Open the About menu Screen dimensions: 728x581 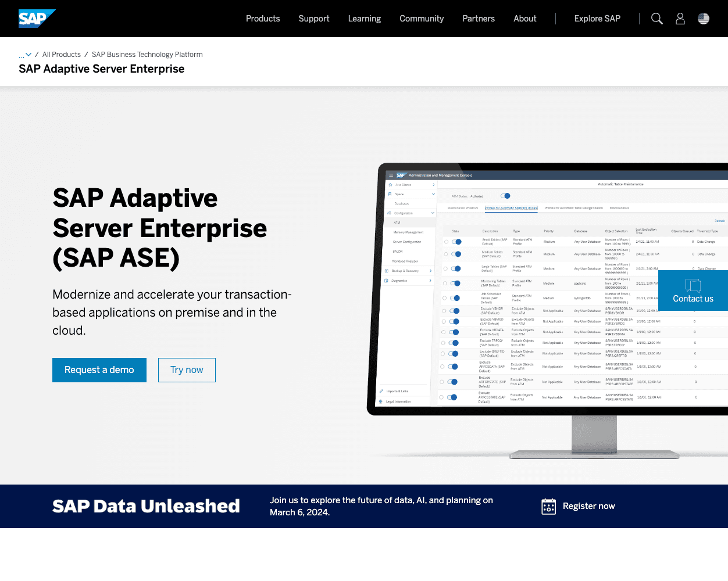click(525, 19)
